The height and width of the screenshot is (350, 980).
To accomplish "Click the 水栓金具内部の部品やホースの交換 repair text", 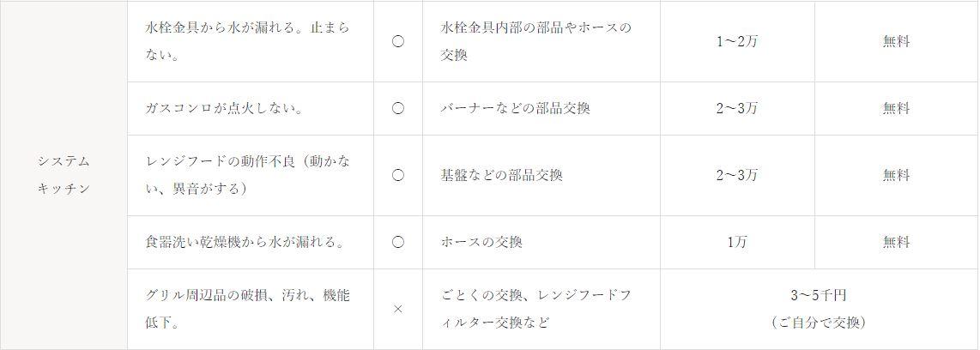I will (x=535, y=41).
